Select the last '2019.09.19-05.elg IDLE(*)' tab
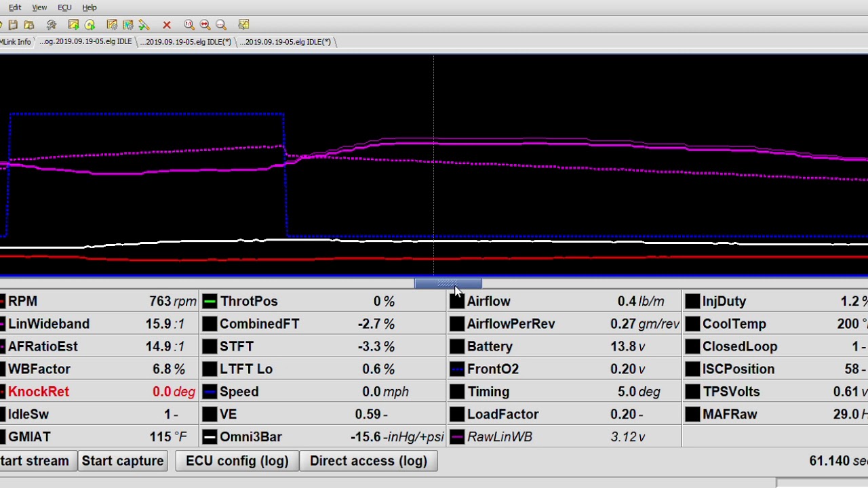The height and width of the screenshot is (488, 868). (x=287, y=42)
